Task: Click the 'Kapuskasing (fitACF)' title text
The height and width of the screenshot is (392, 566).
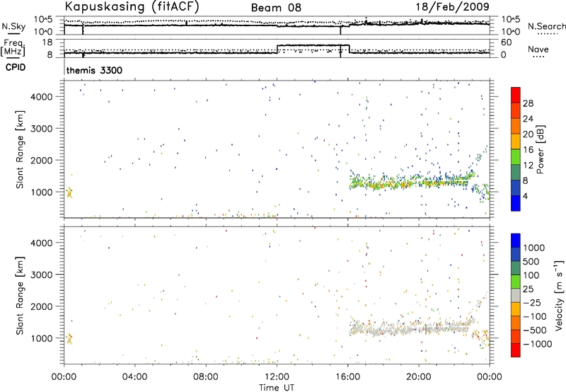Action: [x=132, y=7]
